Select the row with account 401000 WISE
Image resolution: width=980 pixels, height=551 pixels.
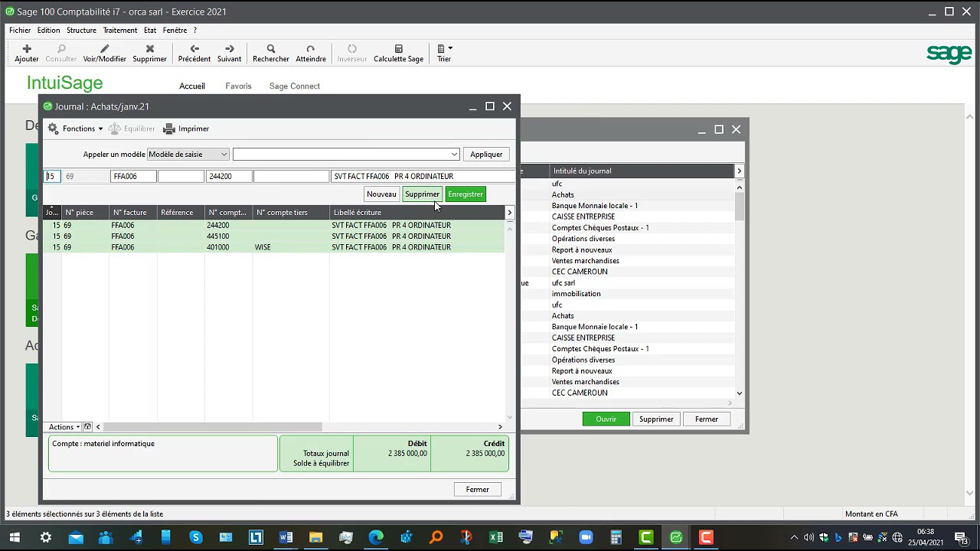(x=274, y=247)
